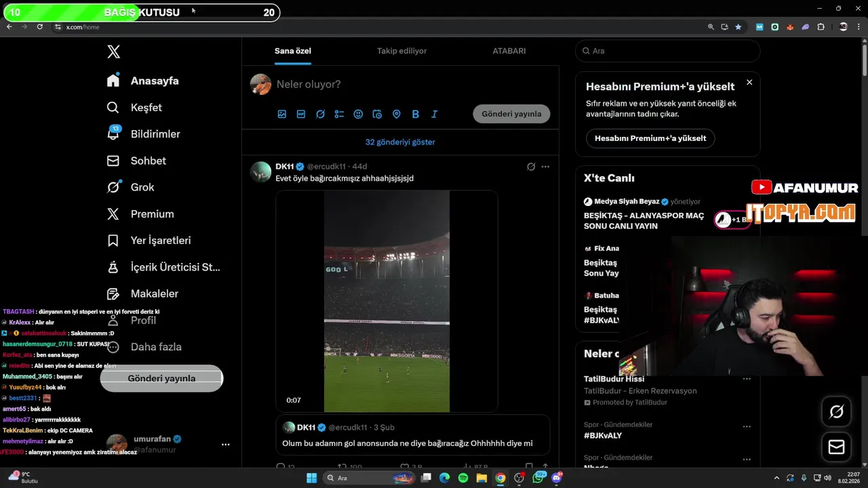868x488 pixels.
Task: Switch to the Sana özel tab
Action: (x=293, y=51)
